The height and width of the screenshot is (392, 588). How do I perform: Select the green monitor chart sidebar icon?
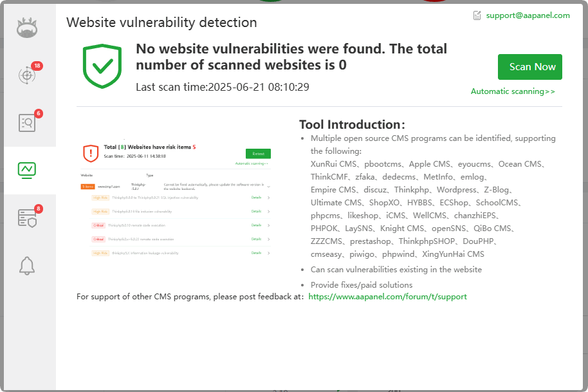[x=27, y=170]
